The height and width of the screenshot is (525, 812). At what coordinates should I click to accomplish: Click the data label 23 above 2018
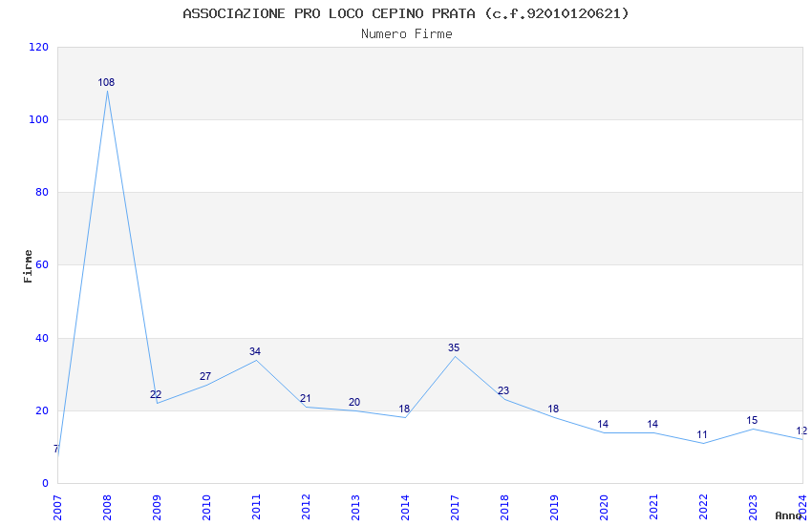pyautogui.click(x=503, y=391)
